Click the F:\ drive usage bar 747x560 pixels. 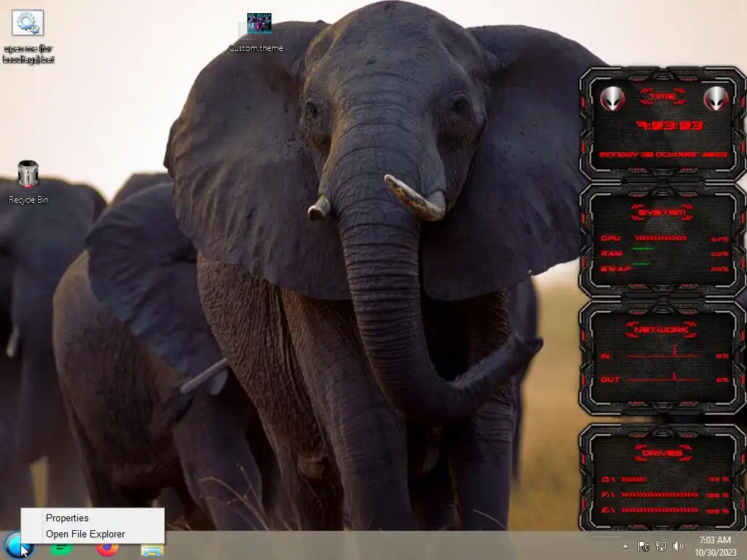coord(660,495)
